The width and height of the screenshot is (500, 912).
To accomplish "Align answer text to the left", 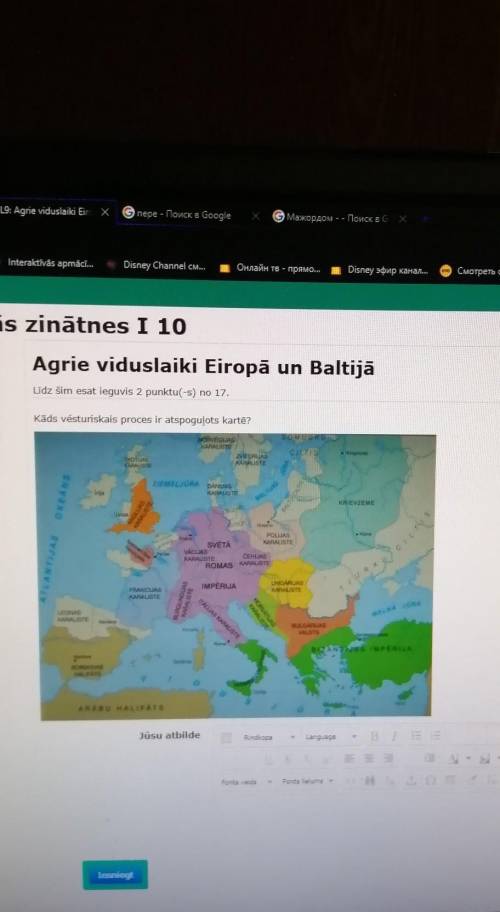I will click(349, 758).
